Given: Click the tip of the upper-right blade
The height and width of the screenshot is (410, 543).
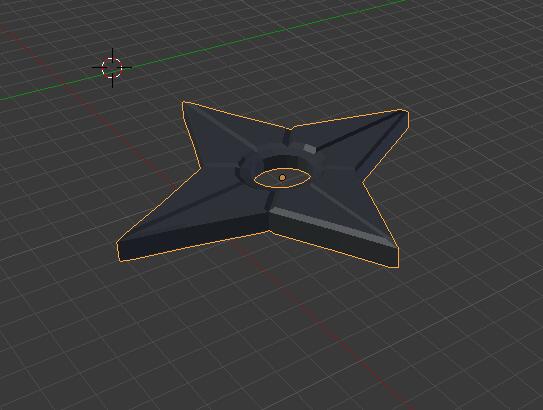Looking at the screenshot, I should (x=406, y=112).
